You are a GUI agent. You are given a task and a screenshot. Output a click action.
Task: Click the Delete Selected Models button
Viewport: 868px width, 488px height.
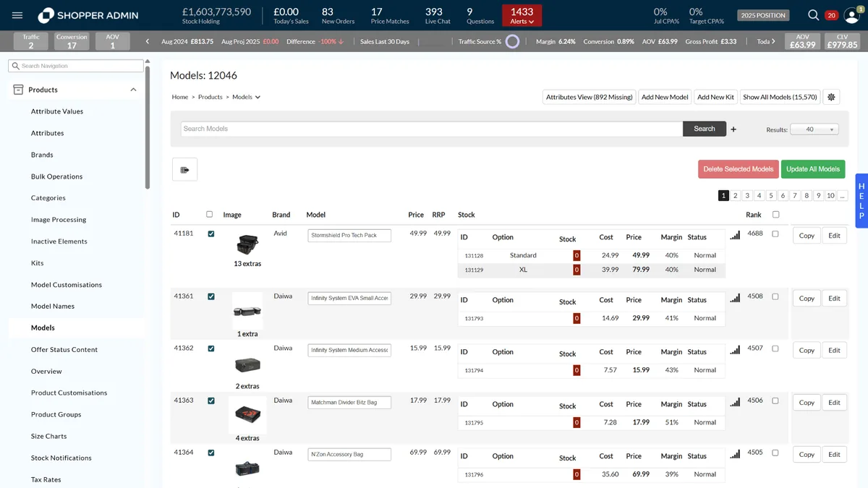click(739, 169)
